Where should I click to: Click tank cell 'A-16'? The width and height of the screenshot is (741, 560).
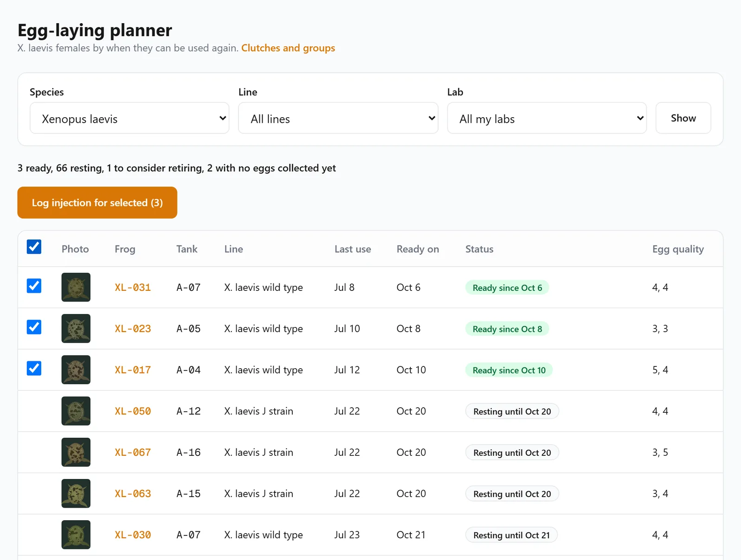[x=188, y=453]
